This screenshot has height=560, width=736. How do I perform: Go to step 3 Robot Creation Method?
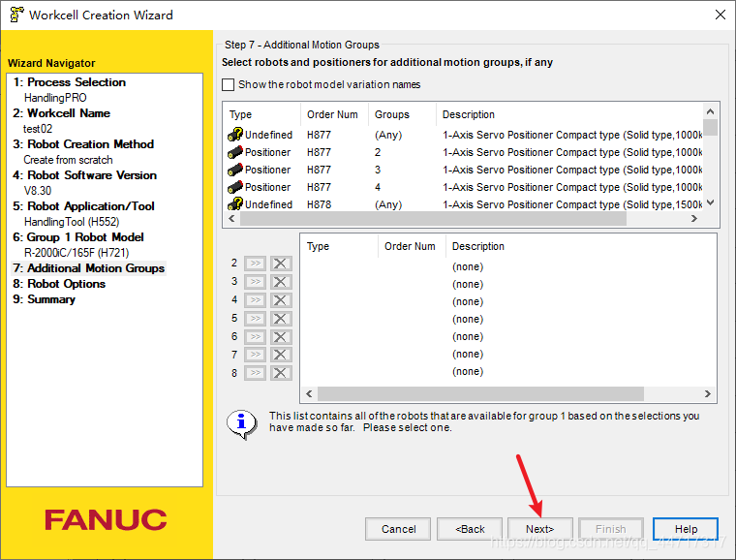click(x=83, y=144)
